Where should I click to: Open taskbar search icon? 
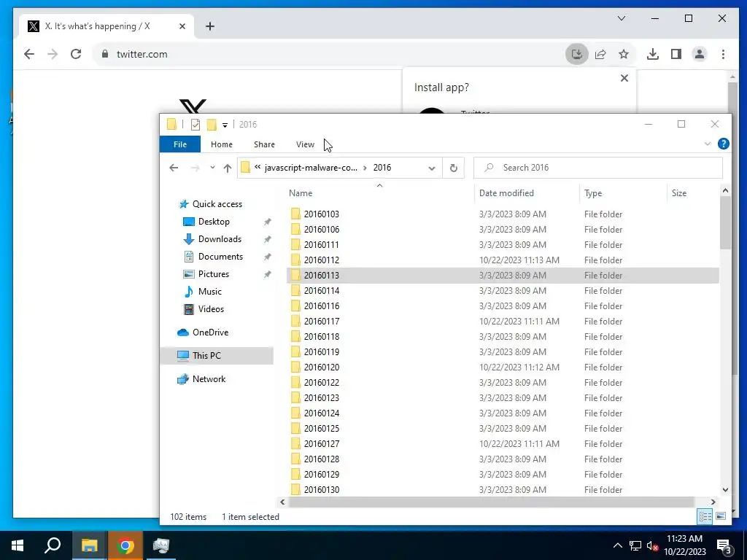(x=53, y=545)
